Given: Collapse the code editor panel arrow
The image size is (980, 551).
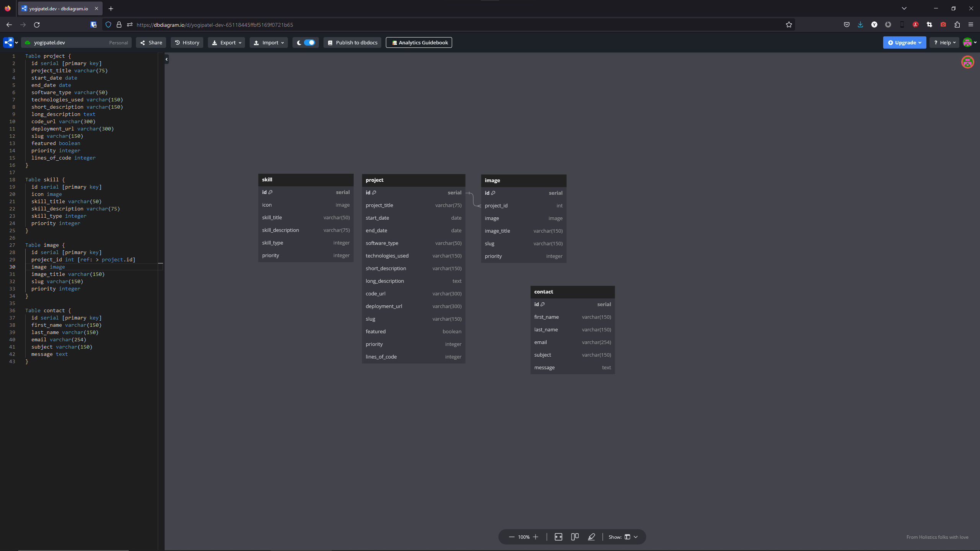Looking at the screenshot, I should (167, 59).
